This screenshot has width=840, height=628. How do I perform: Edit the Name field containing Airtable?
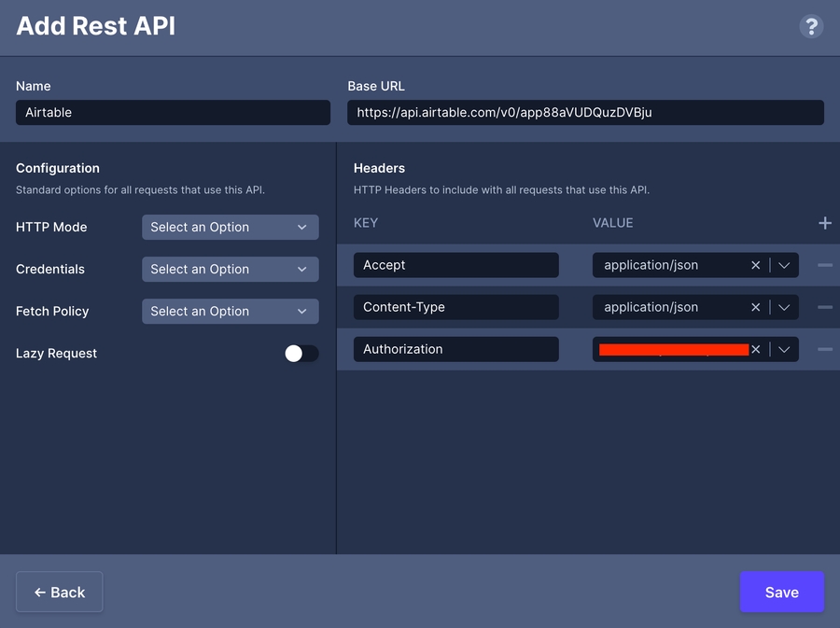[173, 113]
